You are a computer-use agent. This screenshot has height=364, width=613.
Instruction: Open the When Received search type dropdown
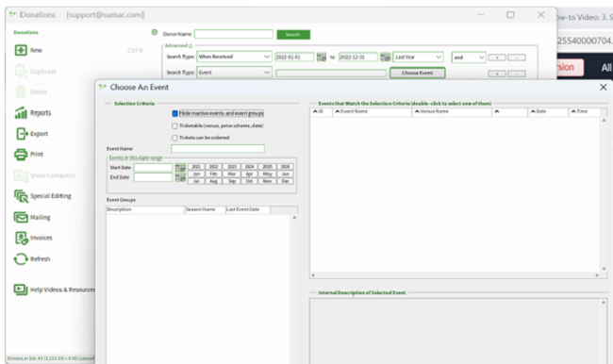pyautogui.click(x=234, y=57)
